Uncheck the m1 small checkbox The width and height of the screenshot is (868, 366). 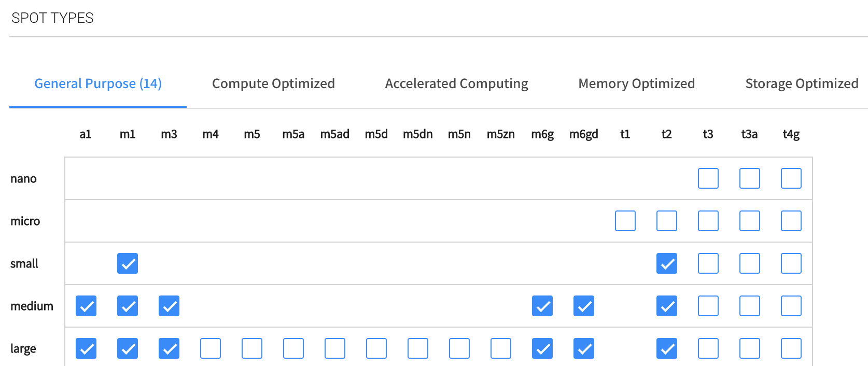128,263
